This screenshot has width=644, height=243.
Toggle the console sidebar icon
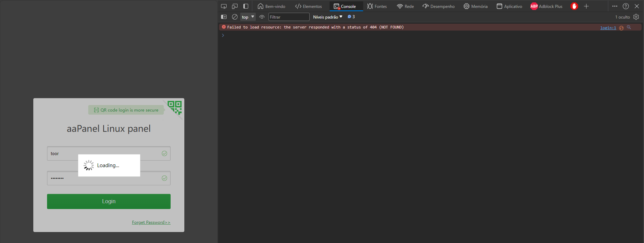point(224,17)
